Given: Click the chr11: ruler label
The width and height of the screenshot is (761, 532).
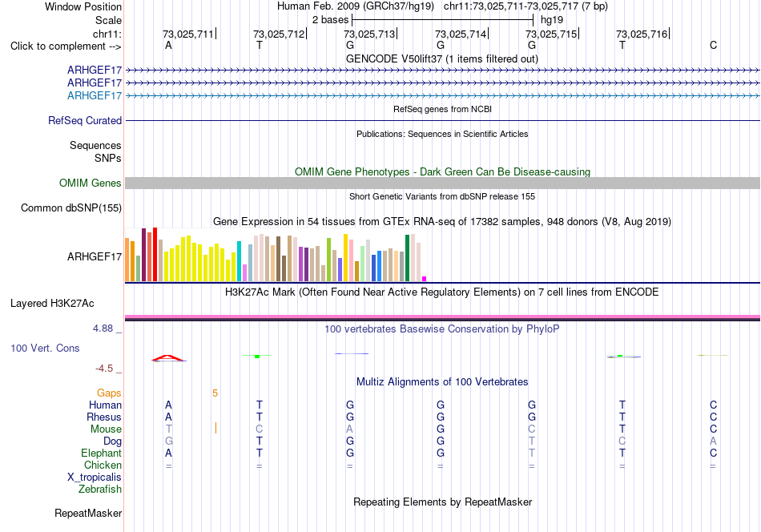Looking at the screenshot, I should click(107, 34).
